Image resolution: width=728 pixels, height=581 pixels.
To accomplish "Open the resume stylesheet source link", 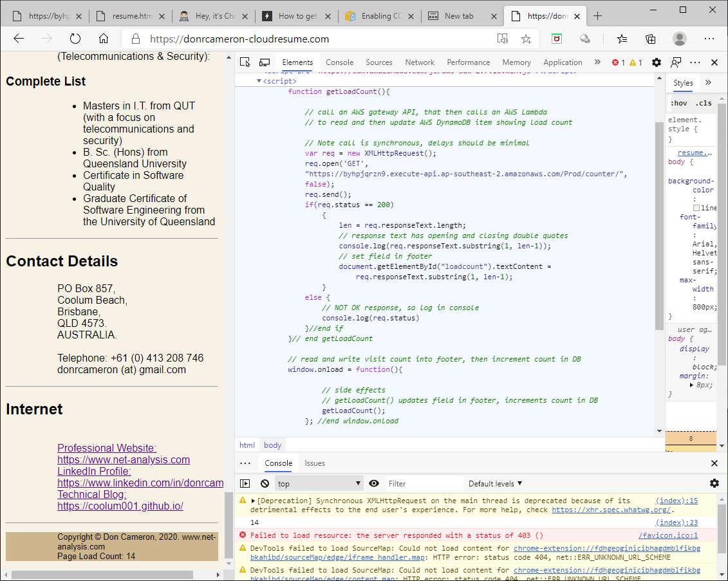I will pos(695,152).
